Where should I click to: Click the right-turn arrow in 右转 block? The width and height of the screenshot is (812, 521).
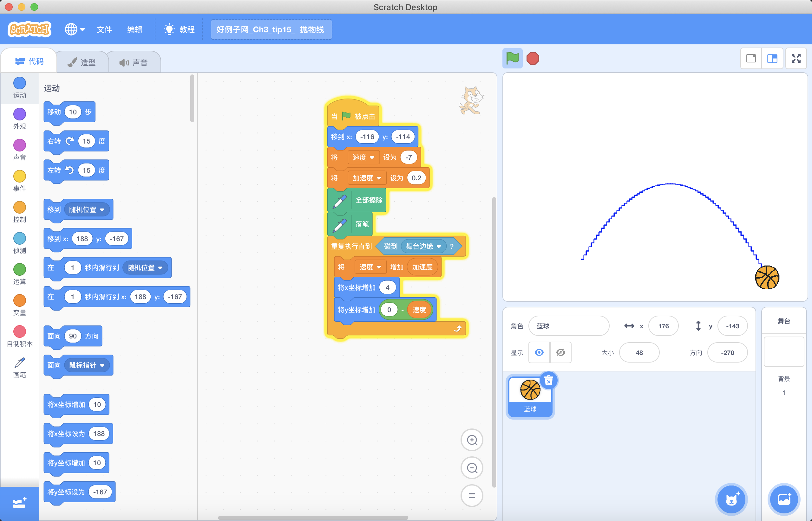tap(70, 141)
